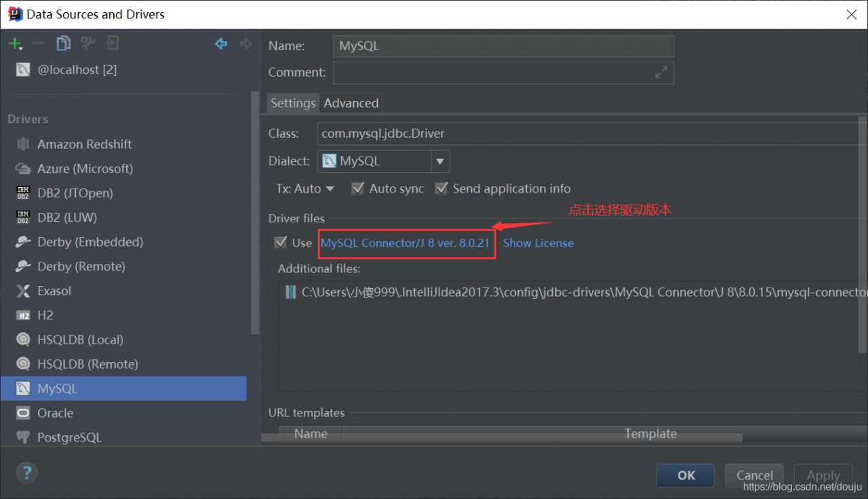The width and height of the screenshot is (868, 499).
Task: Click the jar file icon in Additional files
Action: tap(291, 292)
